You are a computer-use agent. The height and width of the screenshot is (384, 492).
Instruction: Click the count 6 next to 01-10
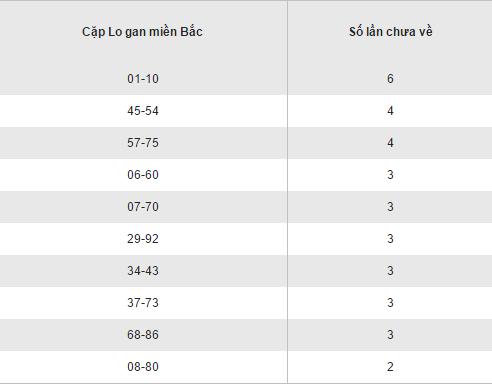(390, 79)
